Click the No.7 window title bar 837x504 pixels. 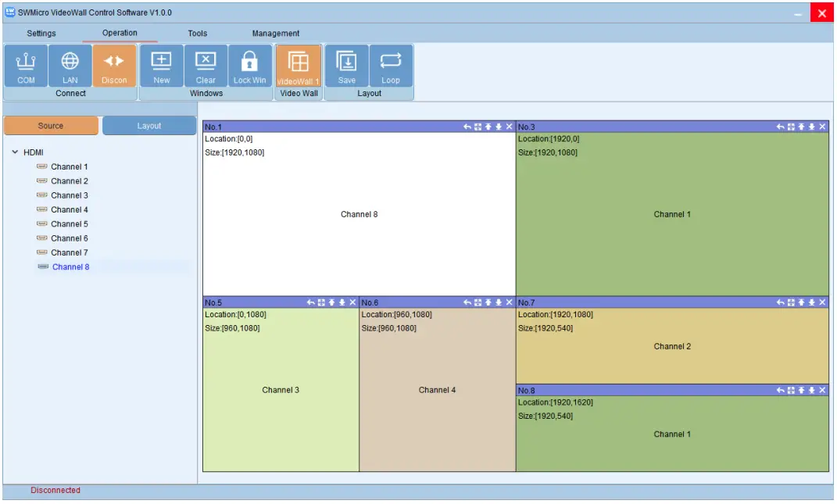click(672, 302)
